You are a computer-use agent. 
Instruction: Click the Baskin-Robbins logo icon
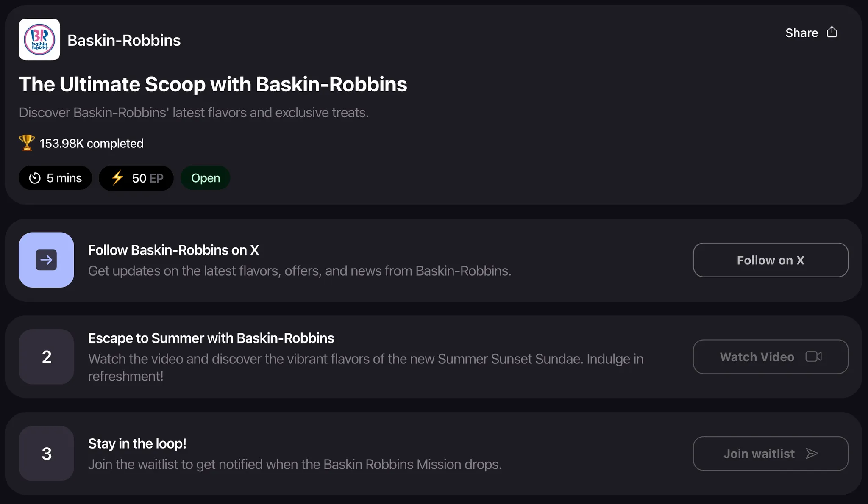pyautogui.click(x=39, y=39)
